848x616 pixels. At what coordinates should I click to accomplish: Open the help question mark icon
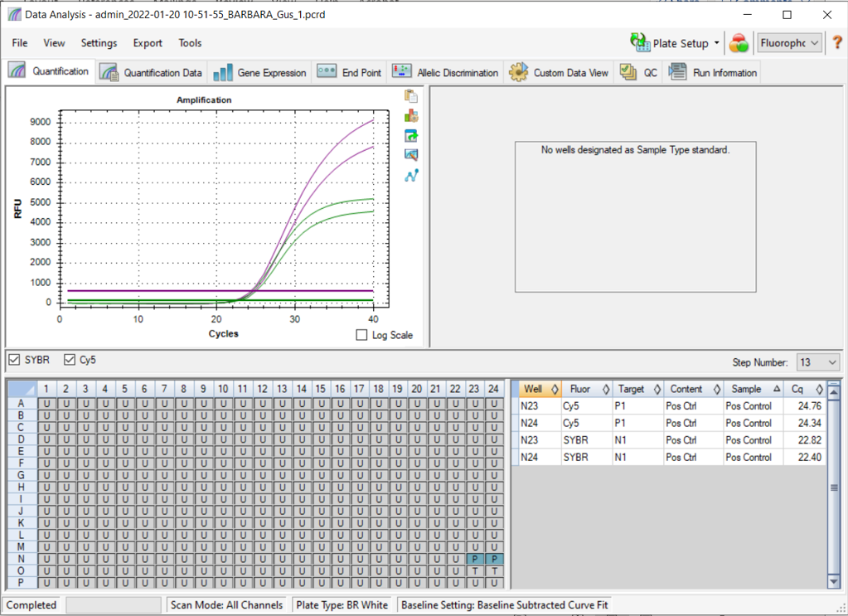[x=837, y=43]
